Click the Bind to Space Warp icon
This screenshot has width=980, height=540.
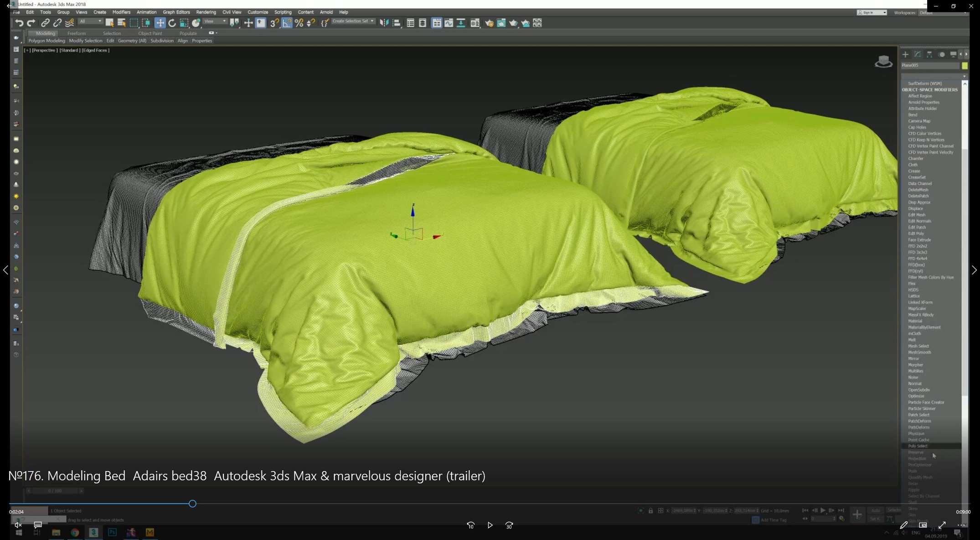click(x=69, y=23)
